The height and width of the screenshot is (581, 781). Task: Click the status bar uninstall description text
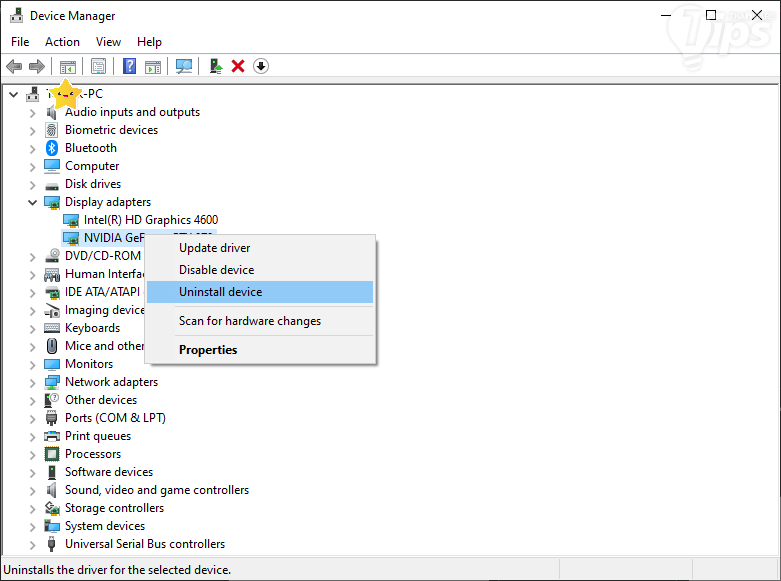coord(117,570)
